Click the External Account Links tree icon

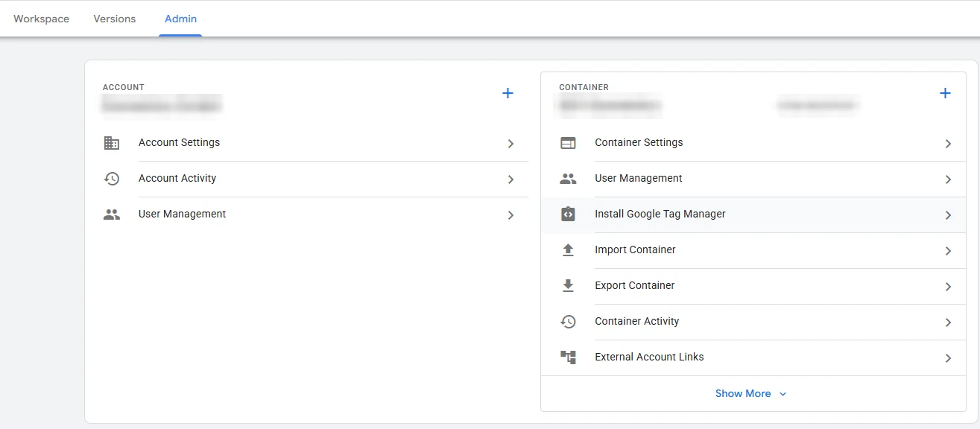pyautogui.click(x=568, y=357)
